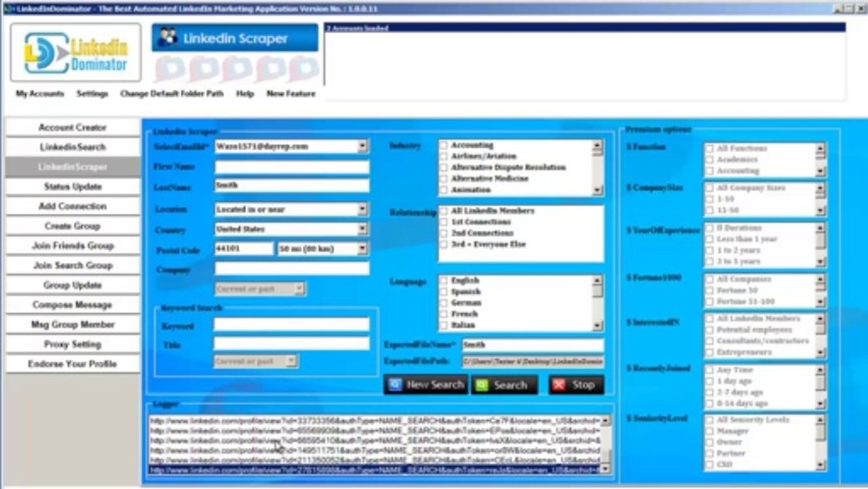Open the Group Update section

tap(73, 285)
